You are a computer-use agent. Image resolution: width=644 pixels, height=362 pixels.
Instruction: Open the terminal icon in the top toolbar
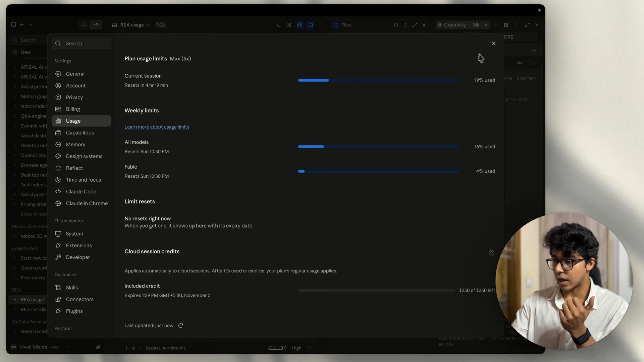click(278, 25)
